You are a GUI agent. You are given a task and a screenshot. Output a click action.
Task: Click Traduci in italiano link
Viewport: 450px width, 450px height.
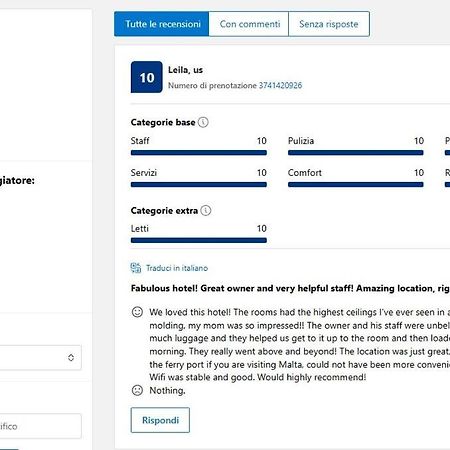177,268
